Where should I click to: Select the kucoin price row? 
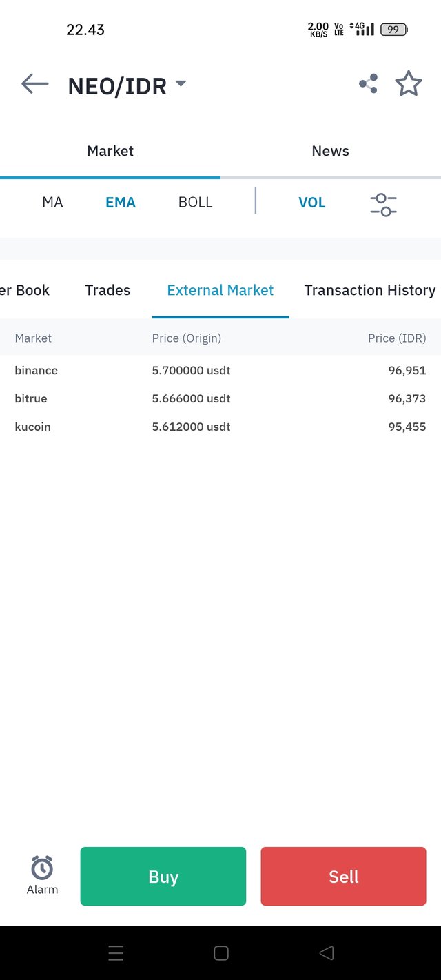point(220,427)
